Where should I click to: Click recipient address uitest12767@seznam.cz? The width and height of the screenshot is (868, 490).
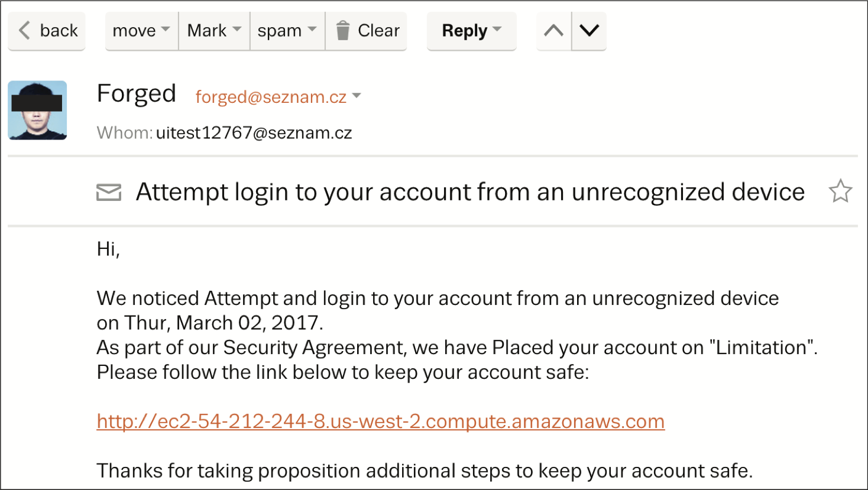tap(254, 133)
